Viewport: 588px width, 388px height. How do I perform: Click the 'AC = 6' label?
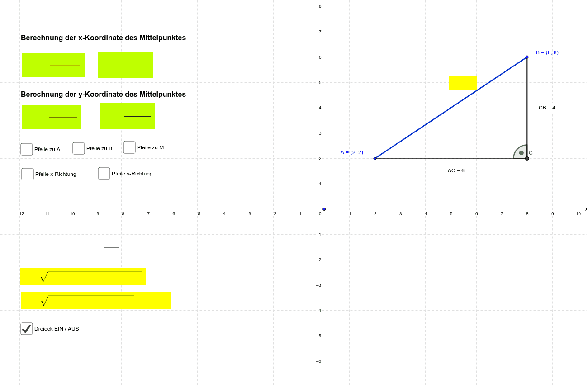456,170
